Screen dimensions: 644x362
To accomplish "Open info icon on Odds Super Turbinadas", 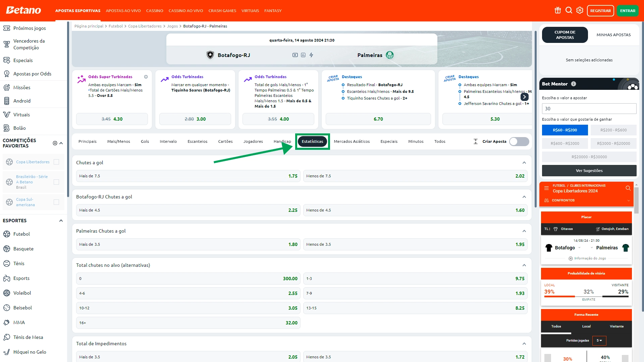I will point(146,77).
